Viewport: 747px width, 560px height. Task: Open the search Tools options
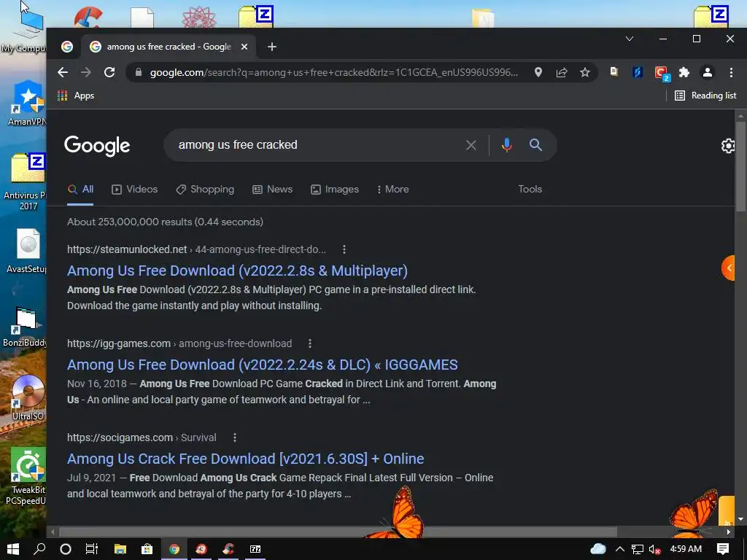tap(530, 189)
